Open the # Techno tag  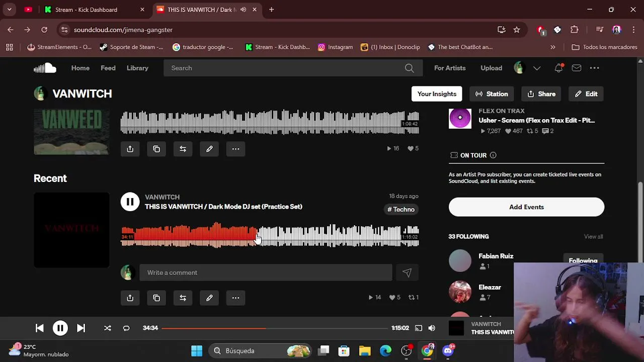click(x=401, y=210)
